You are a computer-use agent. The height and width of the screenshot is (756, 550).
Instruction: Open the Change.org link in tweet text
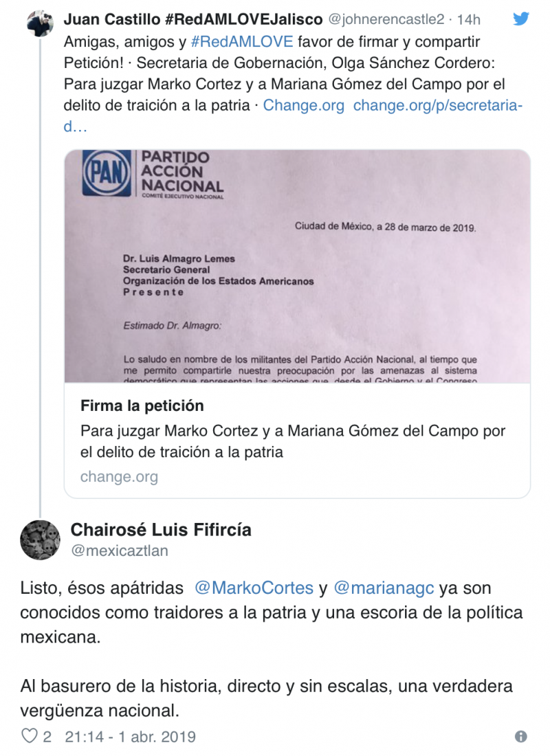[x=303, y=106]
